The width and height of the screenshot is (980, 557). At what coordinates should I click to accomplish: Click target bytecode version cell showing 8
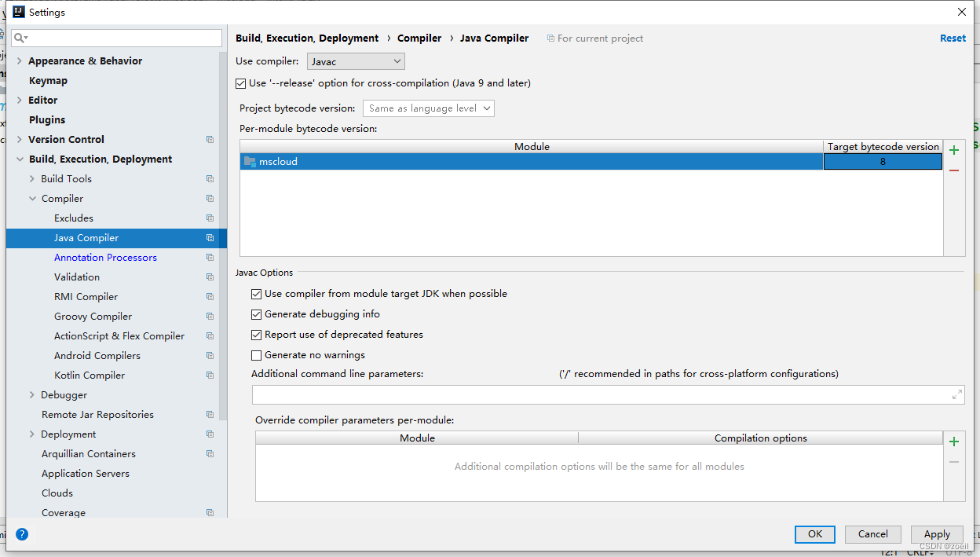point(883,162)
